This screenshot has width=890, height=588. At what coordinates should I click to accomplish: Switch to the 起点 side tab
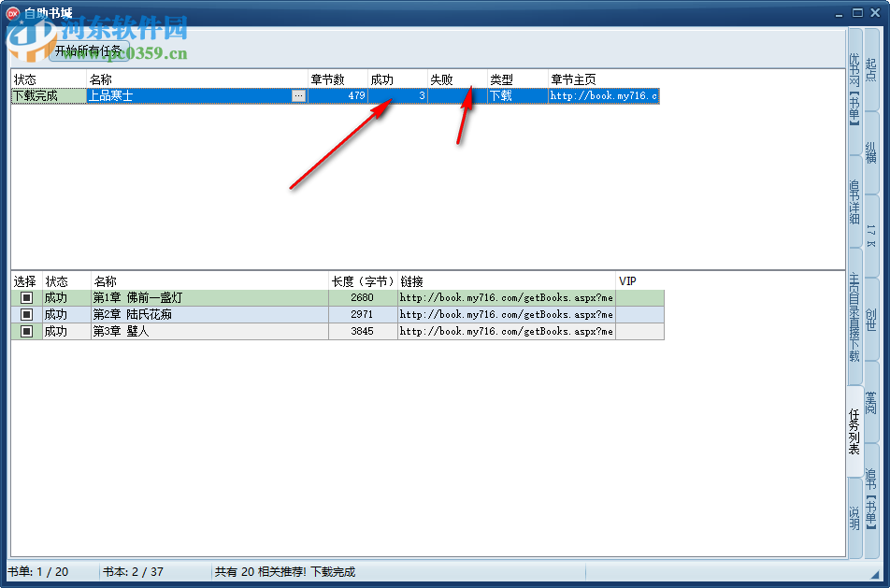[871, 69]
